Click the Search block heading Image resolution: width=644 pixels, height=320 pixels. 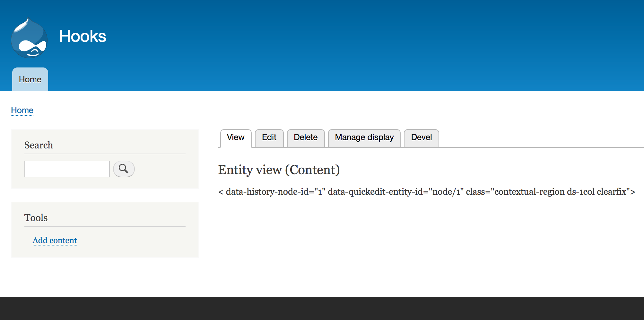(x=39, y=145)
